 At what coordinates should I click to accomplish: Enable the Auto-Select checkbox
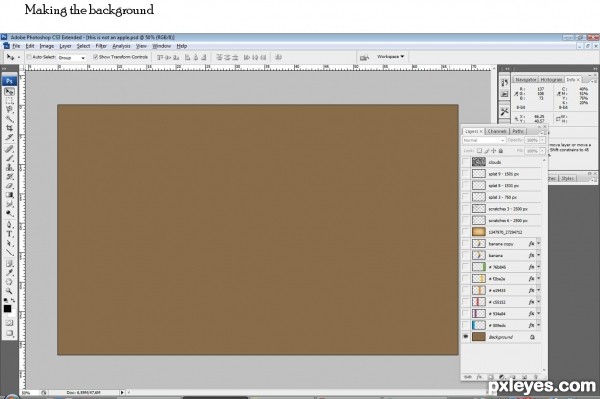(29, 57)
